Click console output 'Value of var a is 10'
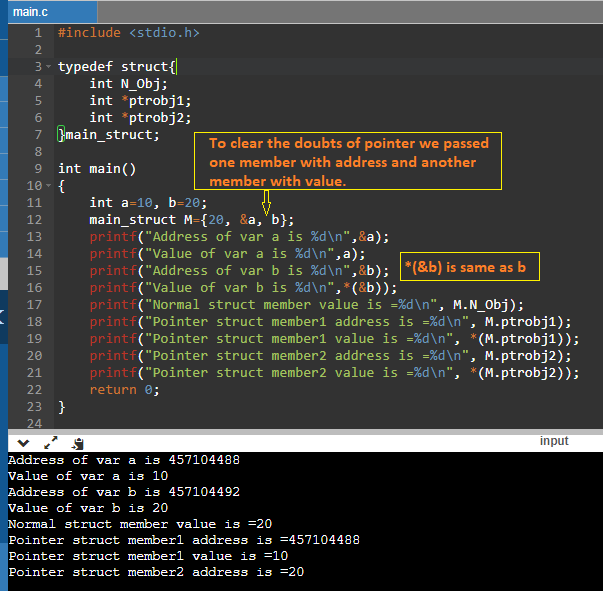612x602 pixels. [88, 476]
